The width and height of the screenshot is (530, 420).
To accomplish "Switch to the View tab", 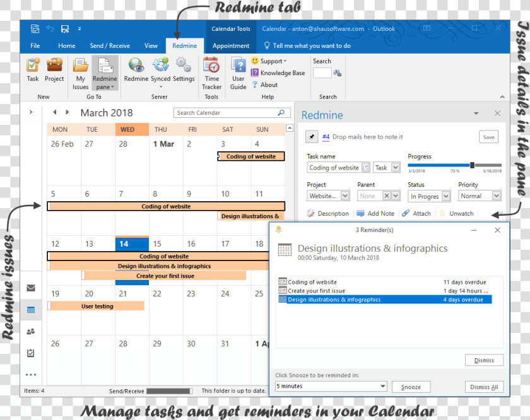I will [151, 45].
